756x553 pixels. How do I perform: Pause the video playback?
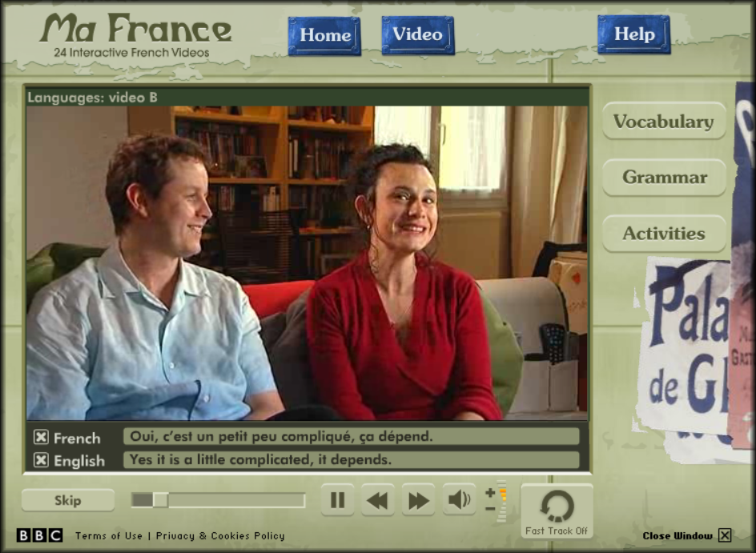pyautogui.click(x=336, y=499)
